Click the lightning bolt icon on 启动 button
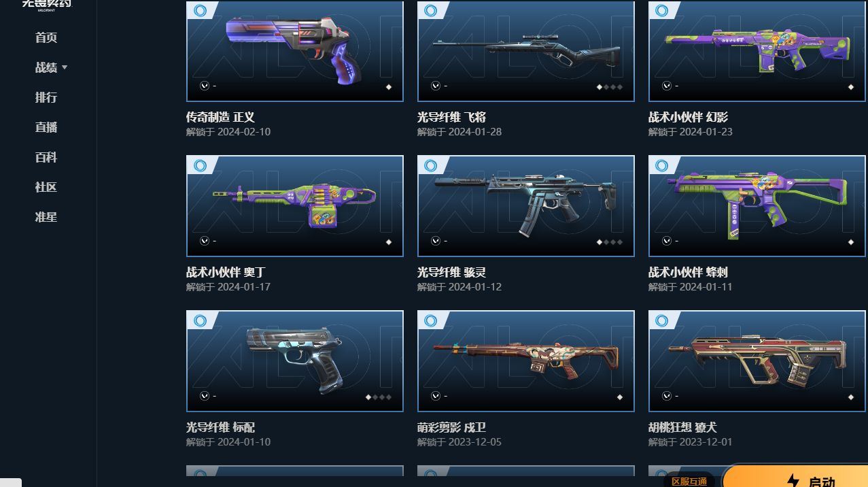868x487 pixels. click(x=793, y=481)
